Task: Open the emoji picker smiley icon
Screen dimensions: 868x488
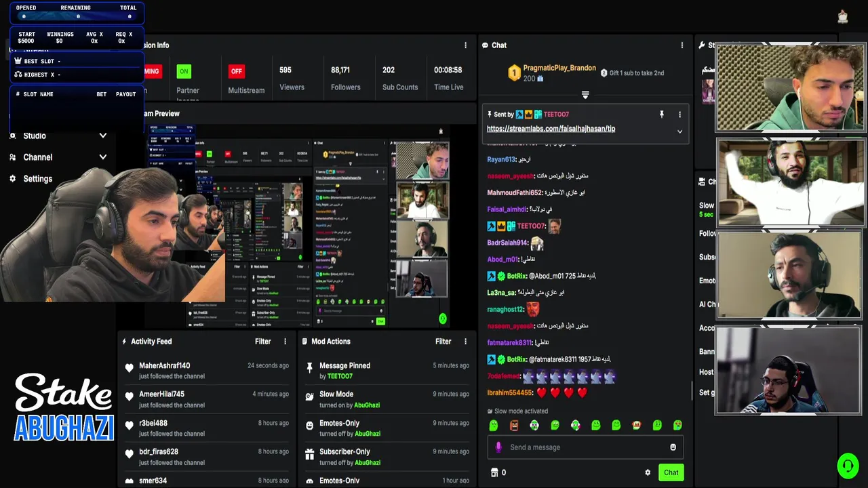Action: [673, 447]
